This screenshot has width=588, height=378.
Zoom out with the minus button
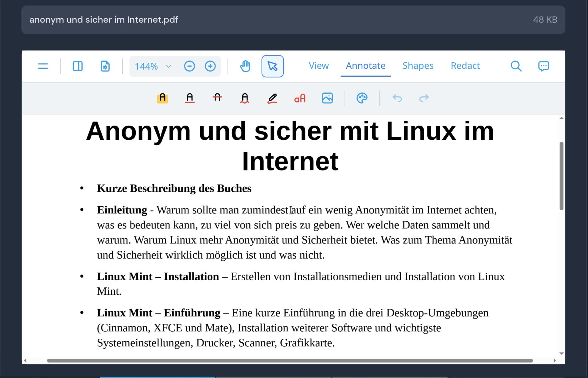(189, 66)
